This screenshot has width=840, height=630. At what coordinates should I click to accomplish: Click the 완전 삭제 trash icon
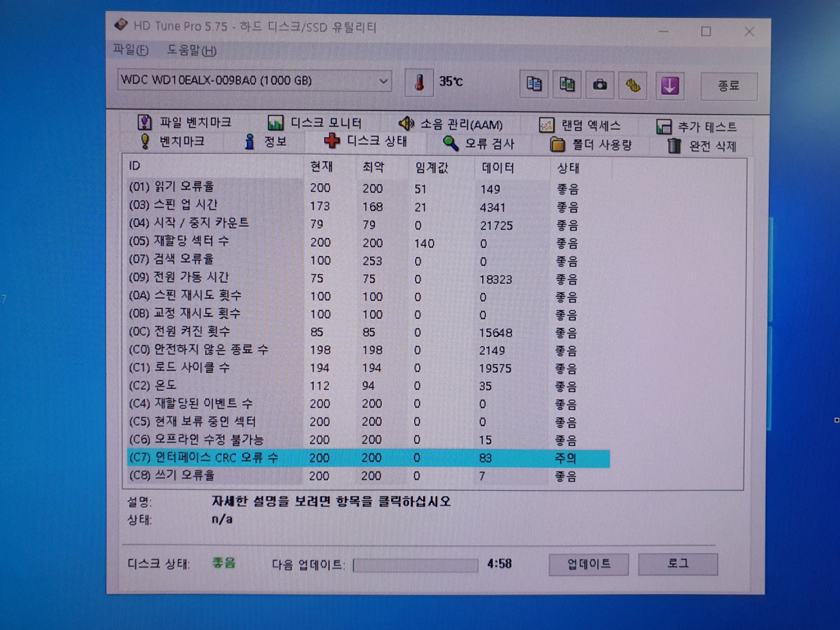[674, 146]
